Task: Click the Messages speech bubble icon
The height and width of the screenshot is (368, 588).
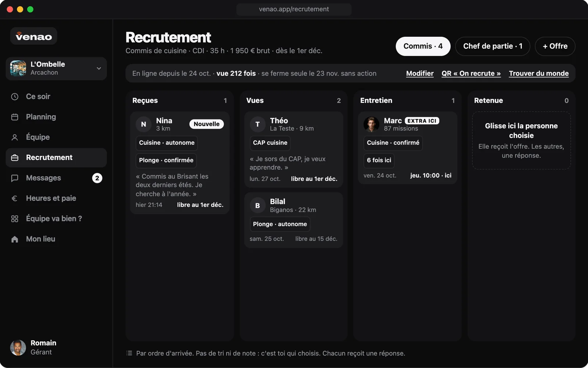Action: tap(15, 178)
